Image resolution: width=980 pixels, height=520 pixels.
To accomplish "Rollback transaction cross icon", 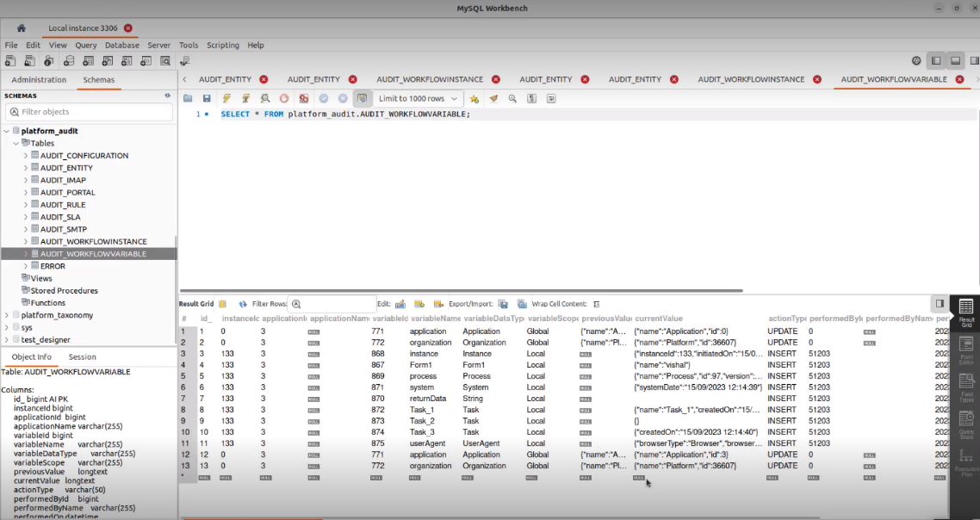I will (343, 99).
